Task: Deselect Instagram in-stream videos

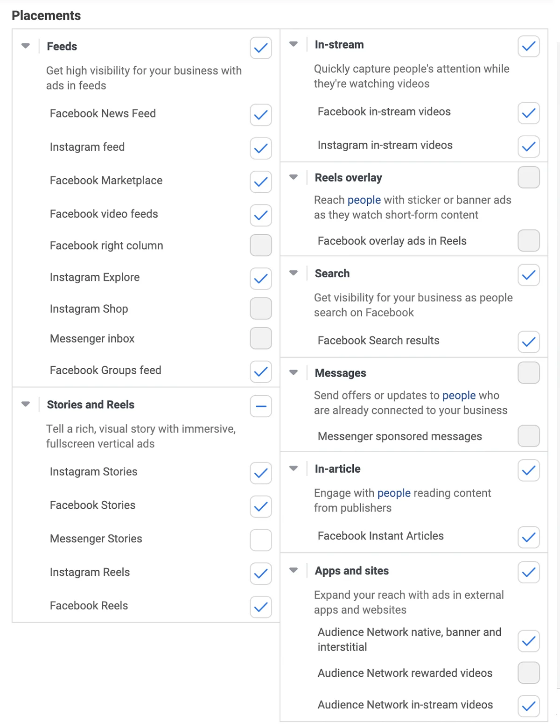Action: click(x=528, y=147)
